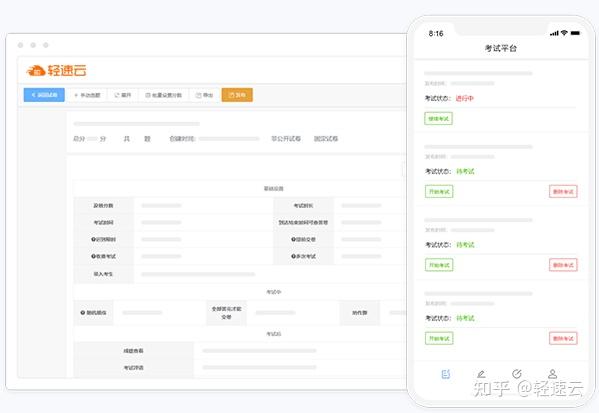Tap the pencil icon in phone bottom nav
This screenshot has height=413, width=599.
tap(481, 374)
